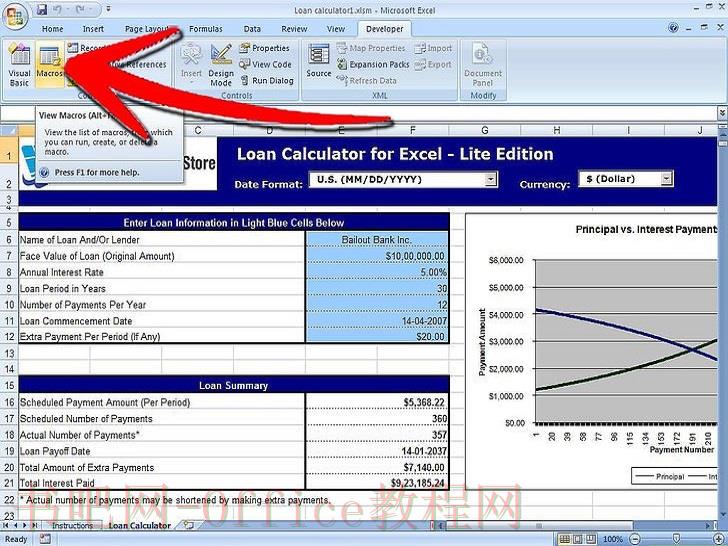Switch to the Review tab
The width and height of the screenshot is (728, 546).
pos(294,29)
